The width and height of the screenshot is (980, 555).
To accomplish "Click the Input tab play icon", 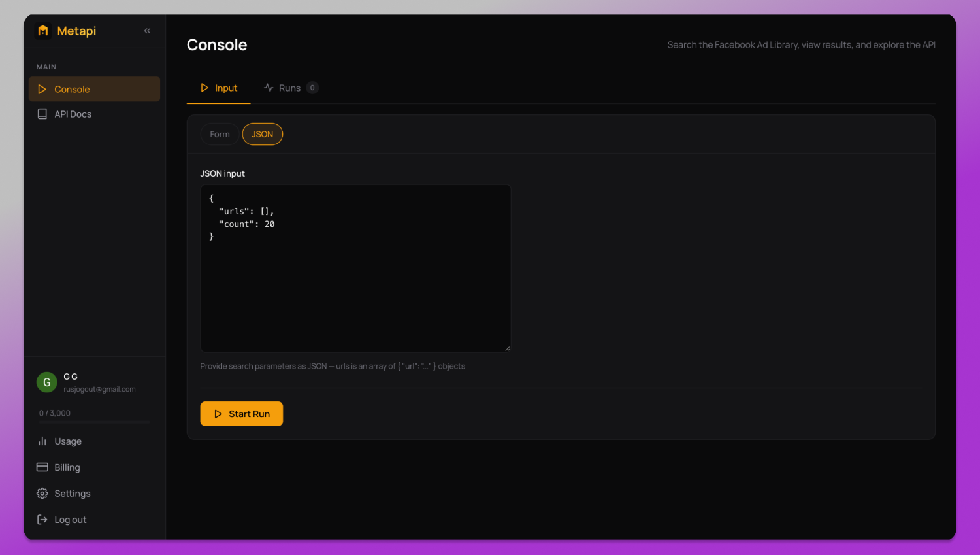I will click(x=204, y=88).
